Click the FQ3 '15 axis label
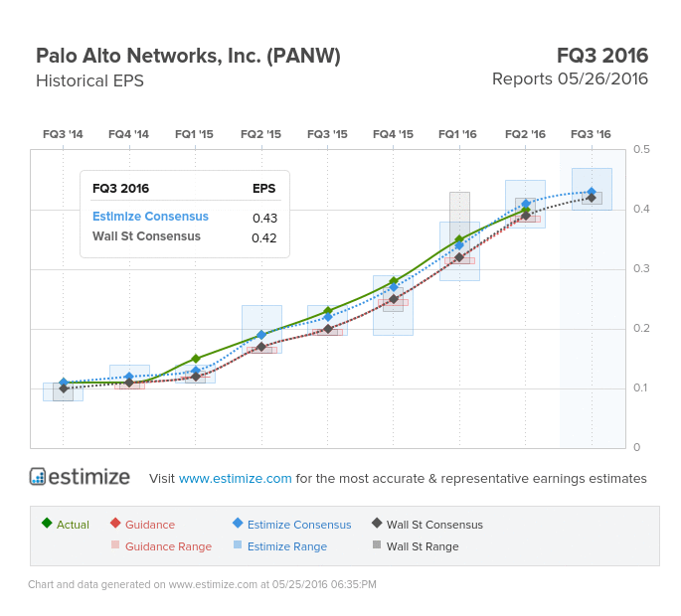This screenshot has height=616, width=681. 327,134
